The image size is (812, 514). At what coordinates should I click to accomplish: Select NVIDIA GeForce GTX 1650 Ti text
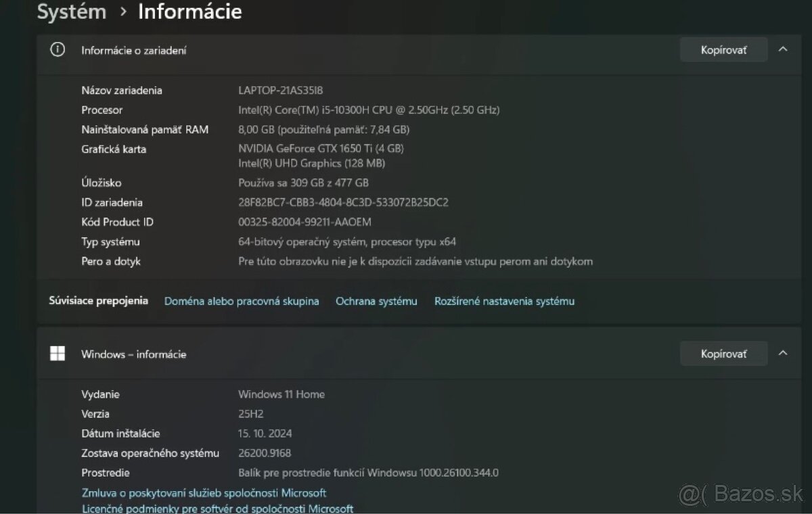tap(321, 148)
